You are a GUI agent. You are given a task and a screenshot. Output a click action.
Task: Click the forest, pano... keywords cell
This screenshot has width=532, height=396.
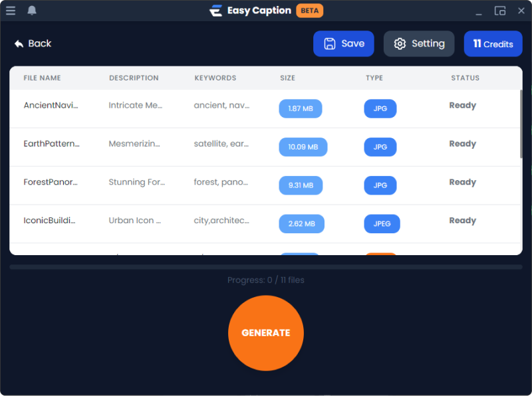(x=221, y=182)
